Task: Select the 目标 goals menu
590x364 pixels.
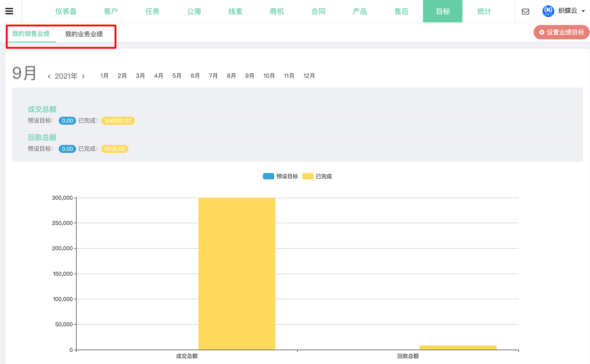Action: click(x=443, y=11)
